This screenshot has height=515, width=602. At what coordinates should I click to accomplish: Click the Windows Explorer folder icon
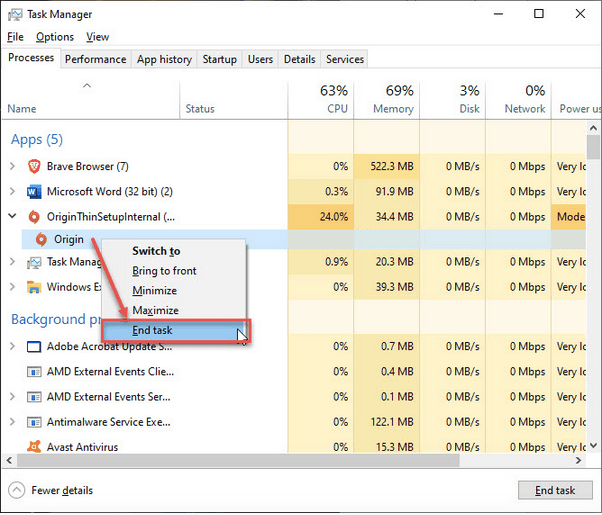(34, 287)
